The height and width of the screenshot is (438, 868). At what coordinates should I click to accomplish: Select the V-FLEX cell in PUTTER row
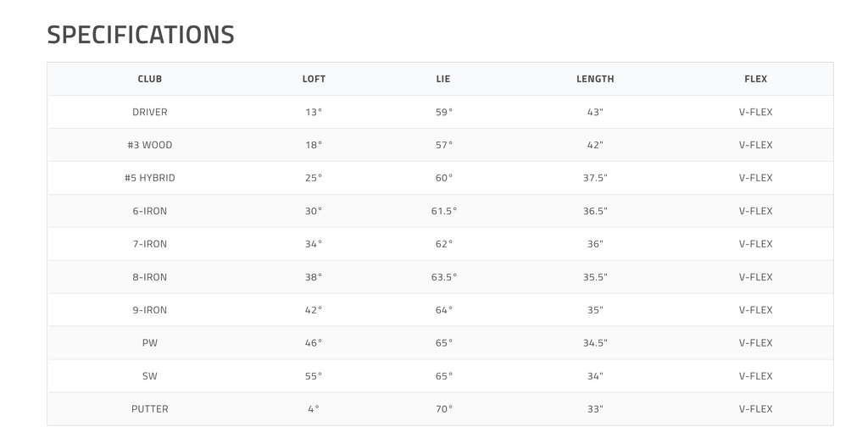click(x=755, y=409)
